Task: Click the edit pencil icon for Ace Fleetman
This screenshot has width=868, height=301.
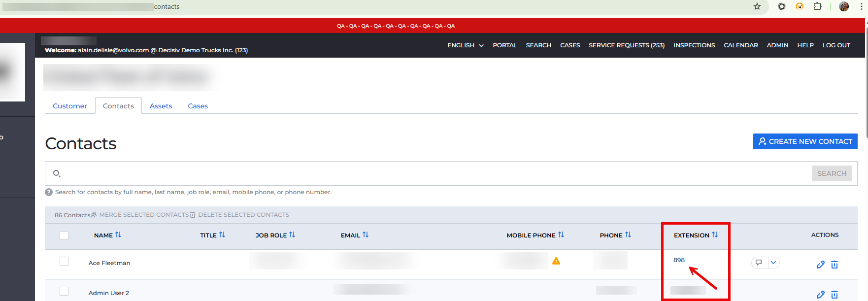Action: point(820,265)
